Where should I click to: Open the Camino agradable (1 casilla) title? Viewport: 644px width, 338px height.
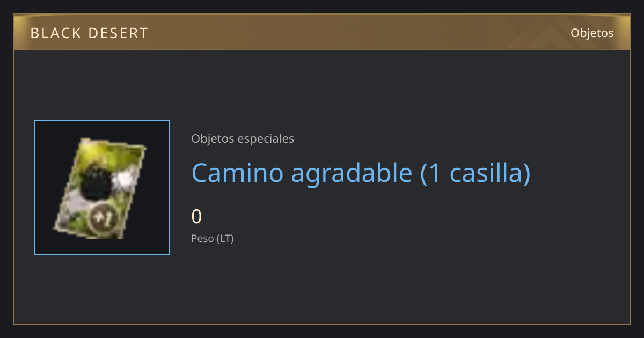(x=361, y=173)
